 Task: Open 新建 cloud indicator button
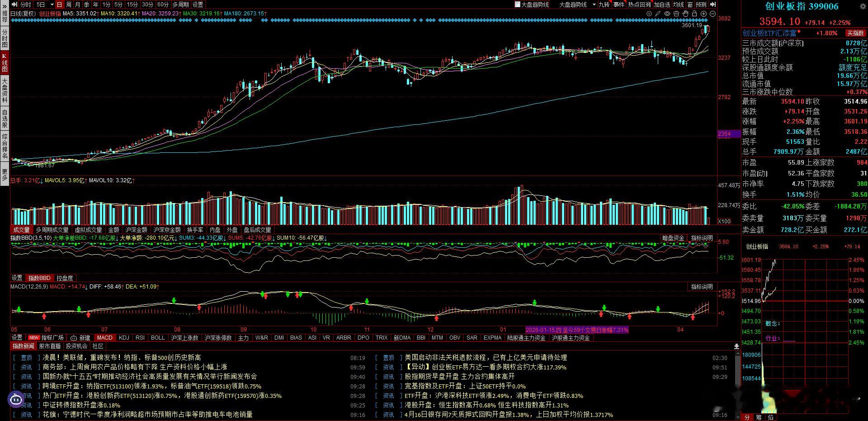coord(80,338)
